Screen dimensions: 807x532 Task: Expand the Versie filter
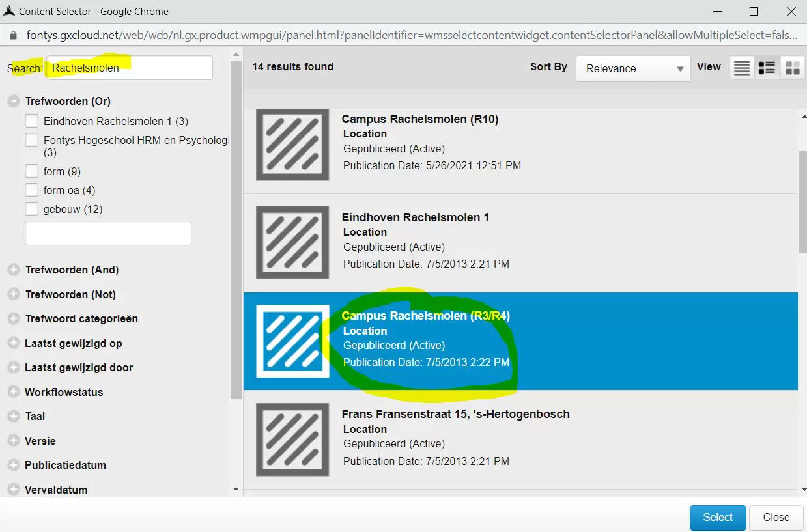[x=13, y=441]
